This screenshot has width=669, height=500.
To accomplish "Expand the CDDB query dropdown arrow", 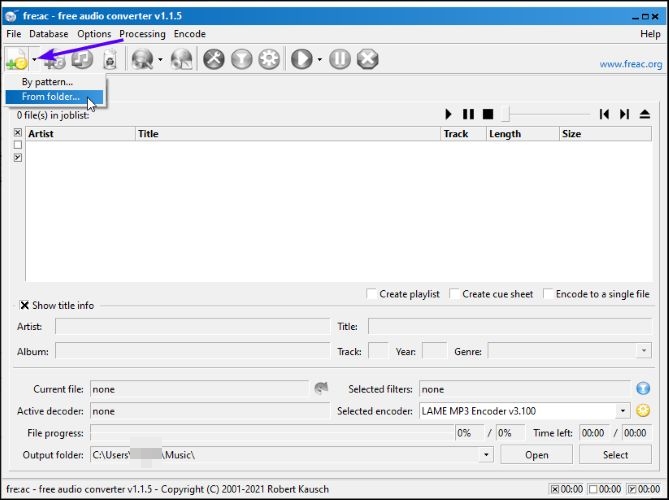I will (160, 59).
